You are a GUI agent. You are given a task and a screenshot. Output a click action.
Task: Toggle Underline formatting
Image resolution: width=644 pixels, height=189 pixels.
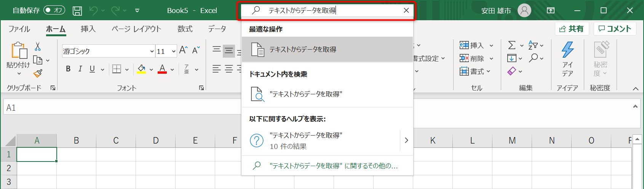[x=92, y=69]
